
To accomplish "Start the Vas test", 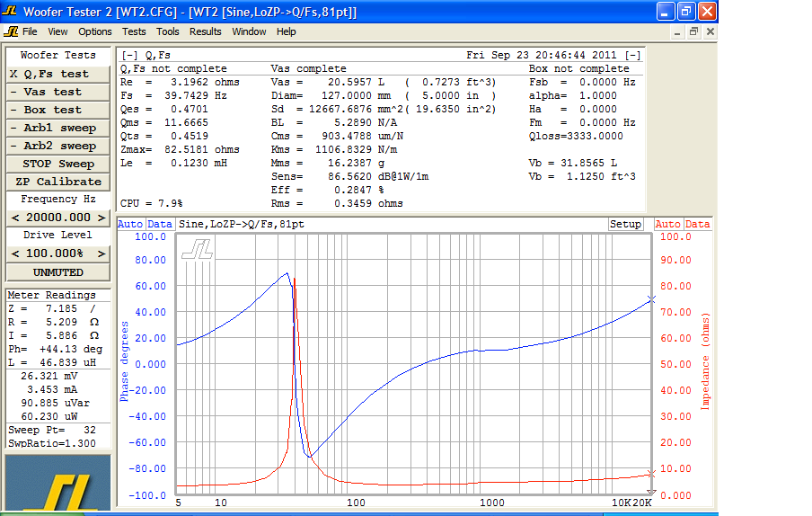I will point(58,93).
